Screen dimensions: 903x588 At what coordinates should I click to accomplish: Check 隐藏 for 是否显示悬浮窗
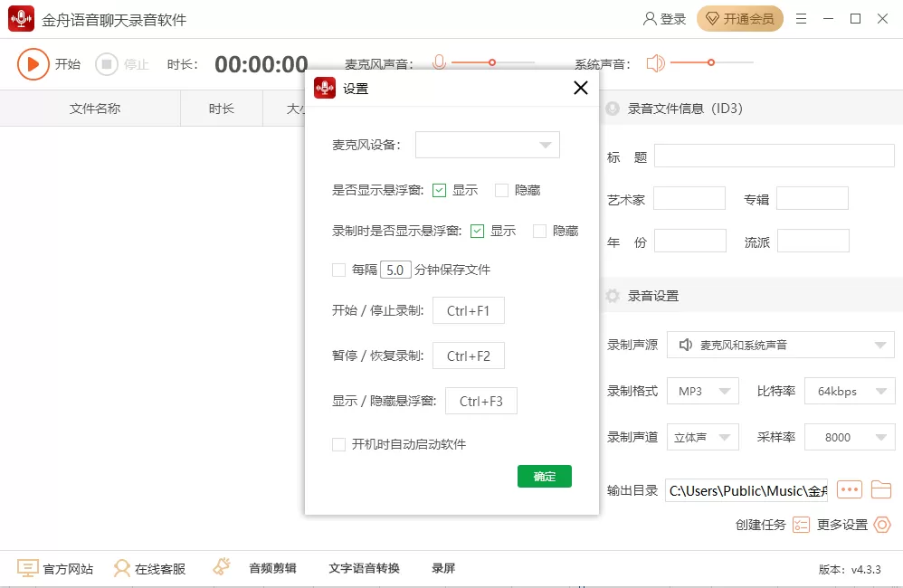point(501,190)
